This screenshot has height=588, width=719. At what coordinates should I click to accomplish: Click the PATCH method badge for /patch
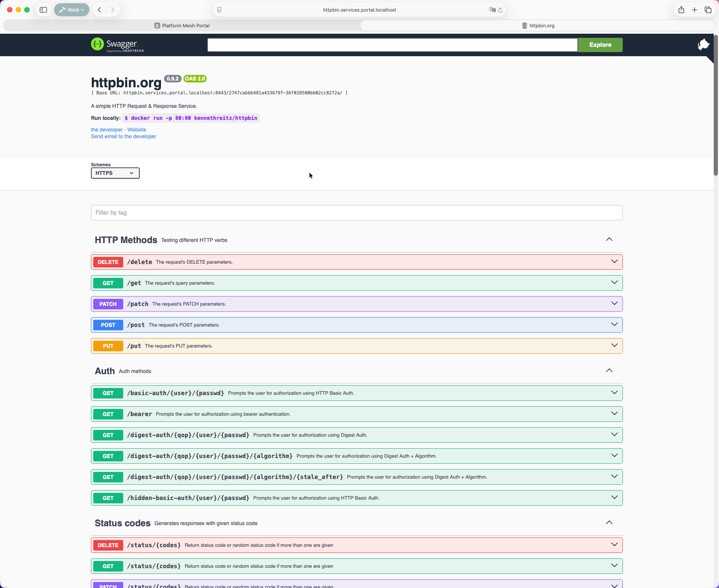[x=108, y=304]
